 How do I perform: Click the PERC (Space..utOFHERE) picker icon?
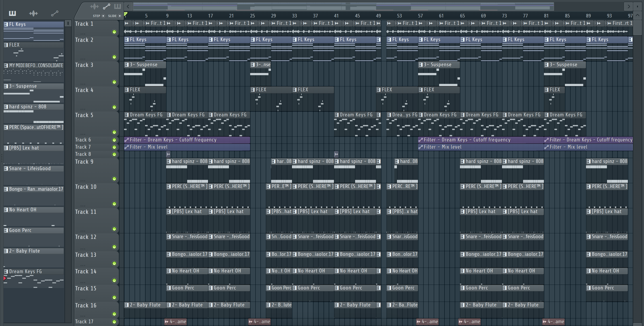pyautogui.click(x=6, y=127)
